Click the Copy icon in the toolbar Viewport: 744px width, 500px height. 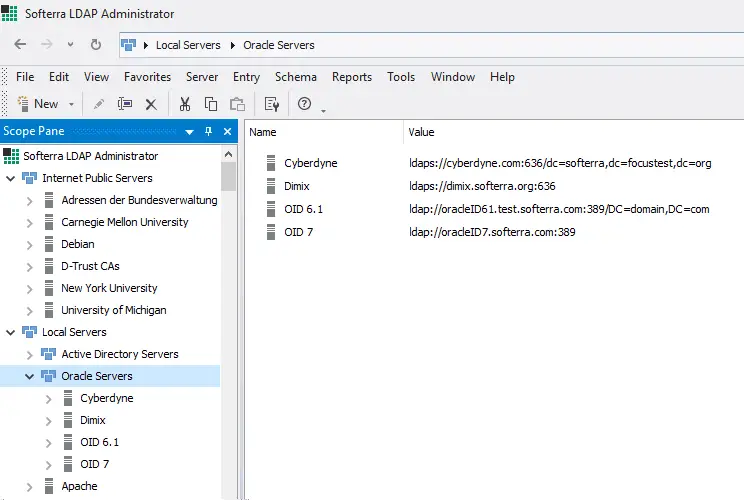tap(211, 103)
